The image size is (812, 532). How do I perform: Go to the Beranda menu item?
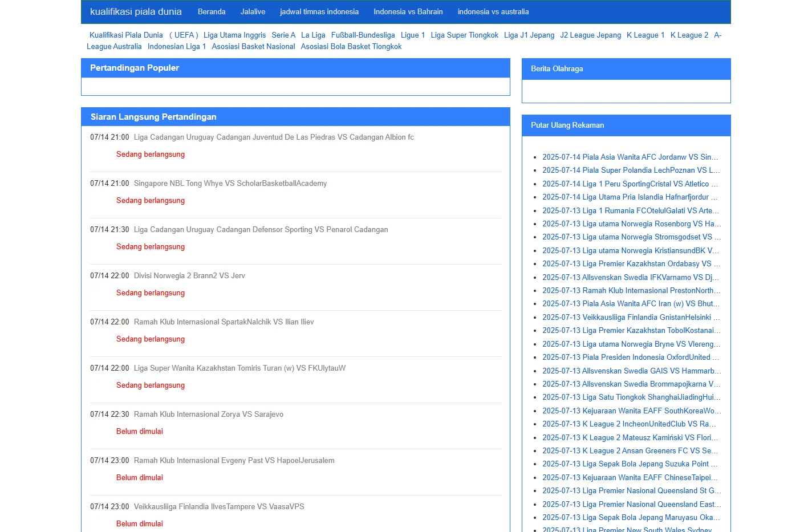(x=212, y=11)
